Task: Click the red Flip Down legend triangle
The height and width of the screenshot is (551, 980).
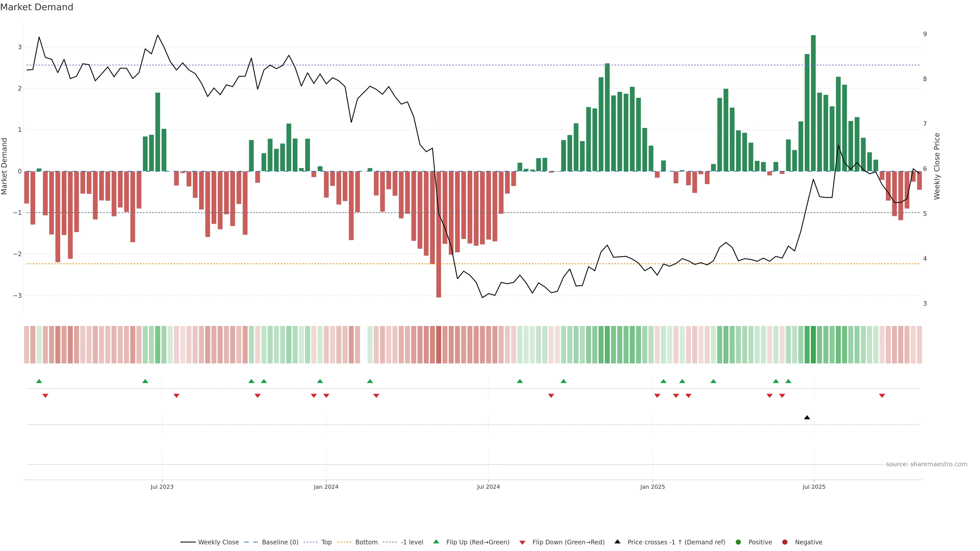Action: (522, 543)
